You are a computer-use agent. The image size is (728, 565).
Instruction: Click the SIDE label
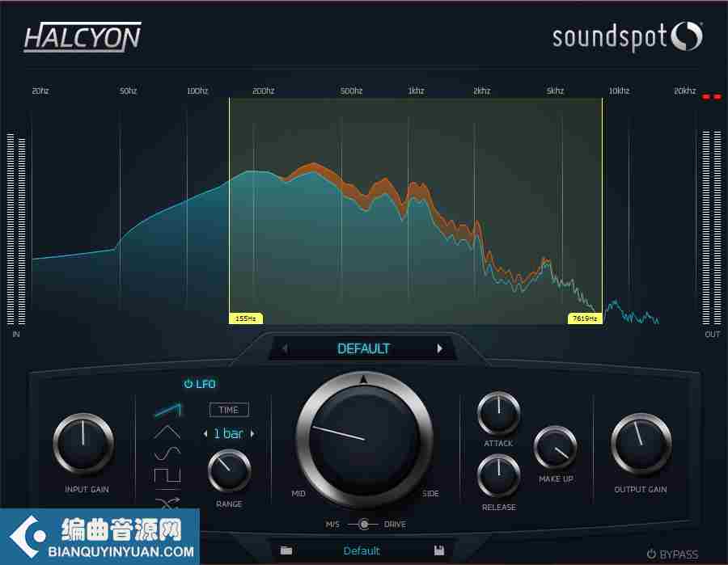430,493
